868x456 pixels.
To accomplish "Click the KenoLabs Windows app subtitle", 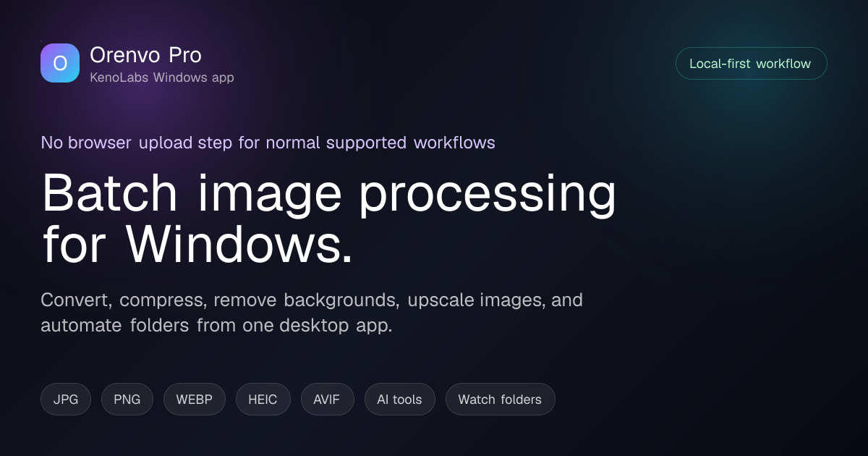I will pyautogui.click(x=162, y=77).
